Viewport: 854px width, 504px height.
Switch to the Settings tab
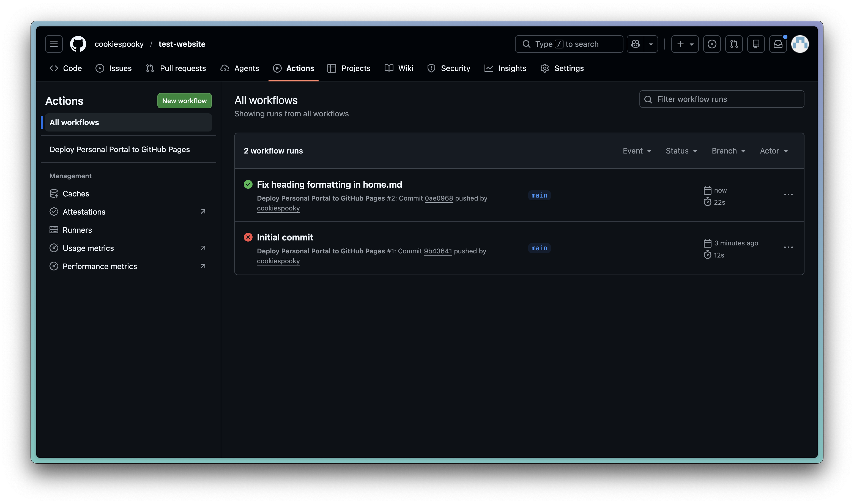562,68
